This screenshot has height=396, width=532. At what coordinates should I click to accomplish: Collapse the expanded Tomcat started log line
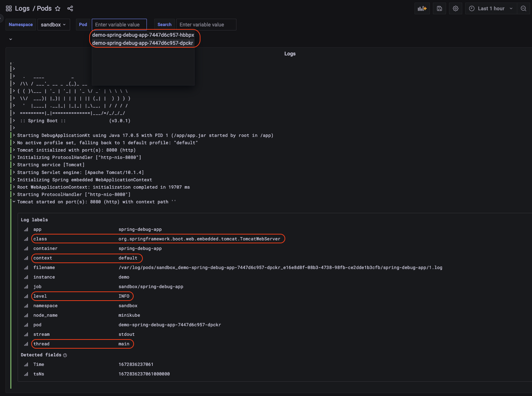(14, 202)
